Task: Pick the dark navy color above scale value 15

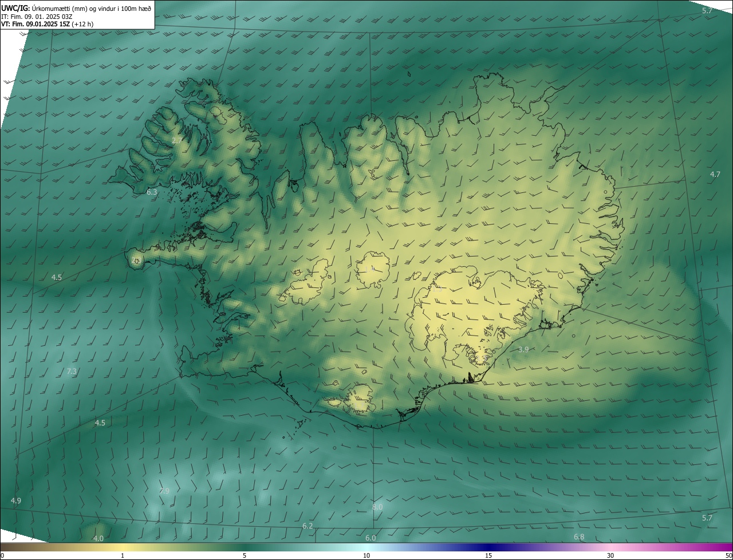Action: click(x=488, y=547)
